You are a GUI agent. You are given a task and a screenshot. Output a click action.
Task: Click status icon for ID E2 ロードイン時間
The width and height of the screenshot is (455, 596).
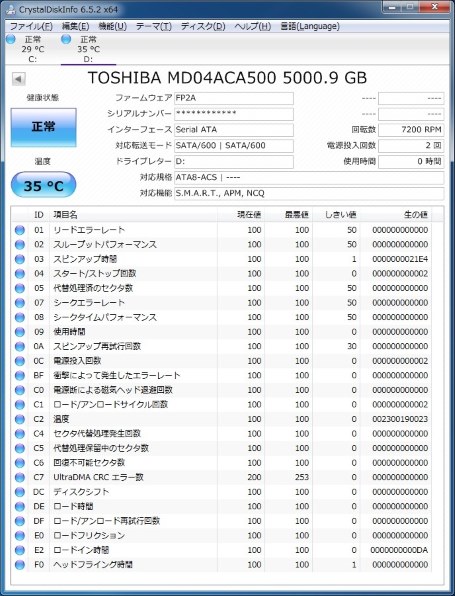20,550
